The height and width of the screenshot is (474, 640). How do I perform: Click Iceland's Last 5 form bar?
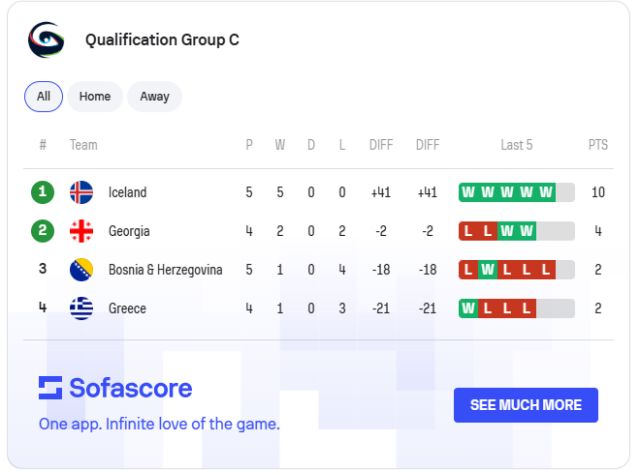click(x=516, y=192)
